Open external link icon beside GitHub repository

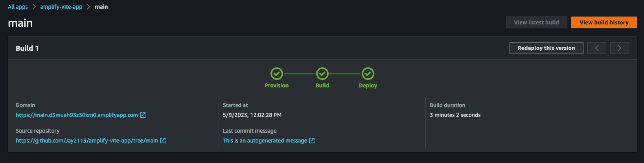pyautogui.click(x=163, y=141)
